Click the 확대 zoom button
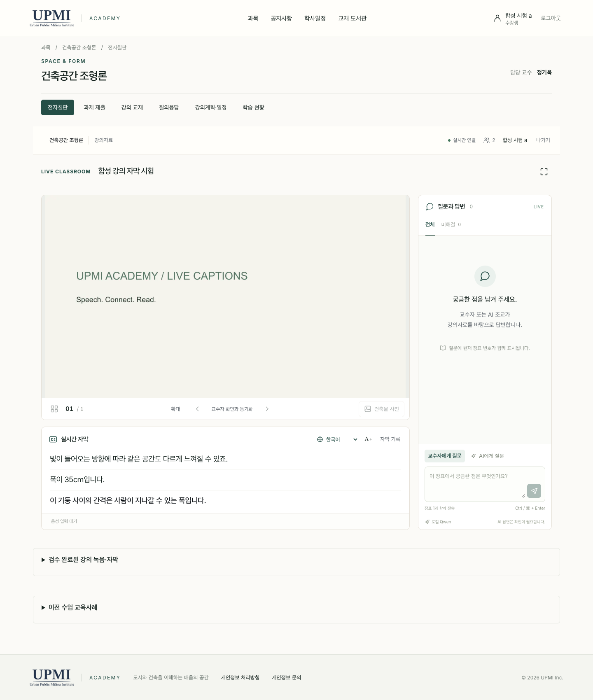593x700 pixels. 175,409
